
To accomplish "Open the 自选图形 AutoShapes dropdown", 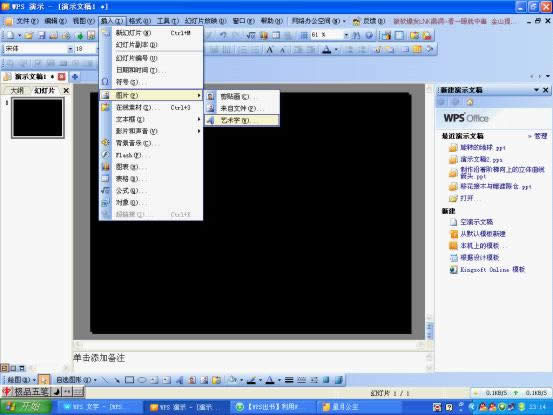I will pyautogui.click(x=76, y=380).
